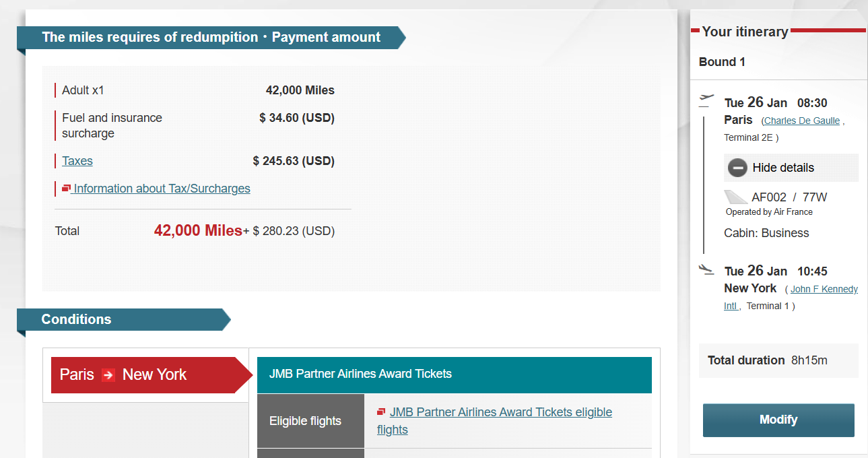Open JMB Partner Airlines Award Tickets eligible flights
Image resolution: width=868 pixels, height=458 pixels.
(x=500, y=412)
